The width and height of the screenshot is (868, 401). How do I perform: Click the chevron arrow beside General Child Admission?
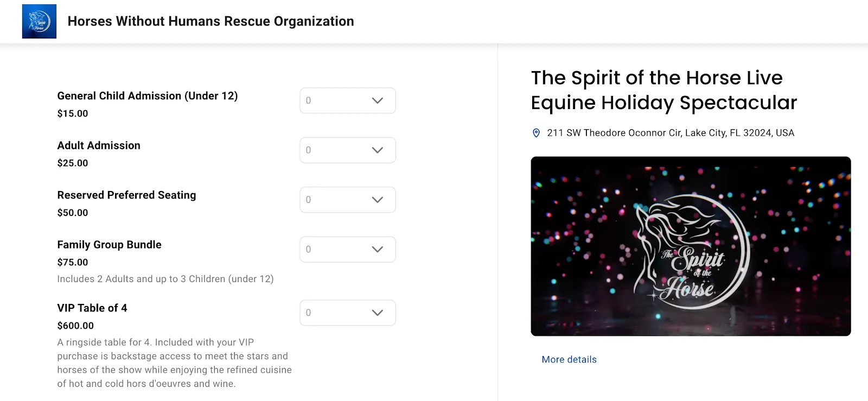(x=378, y=100)
